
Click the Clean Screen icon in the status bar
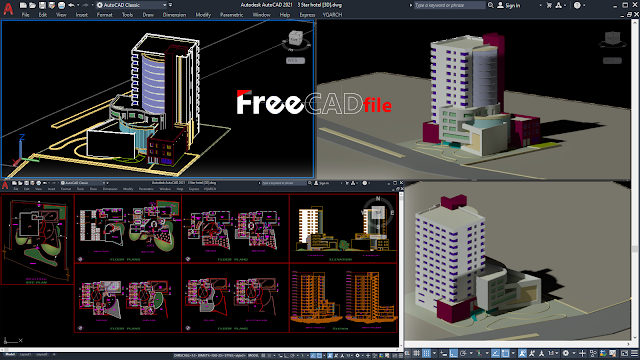pyautogui.click(x=624, y=353)
